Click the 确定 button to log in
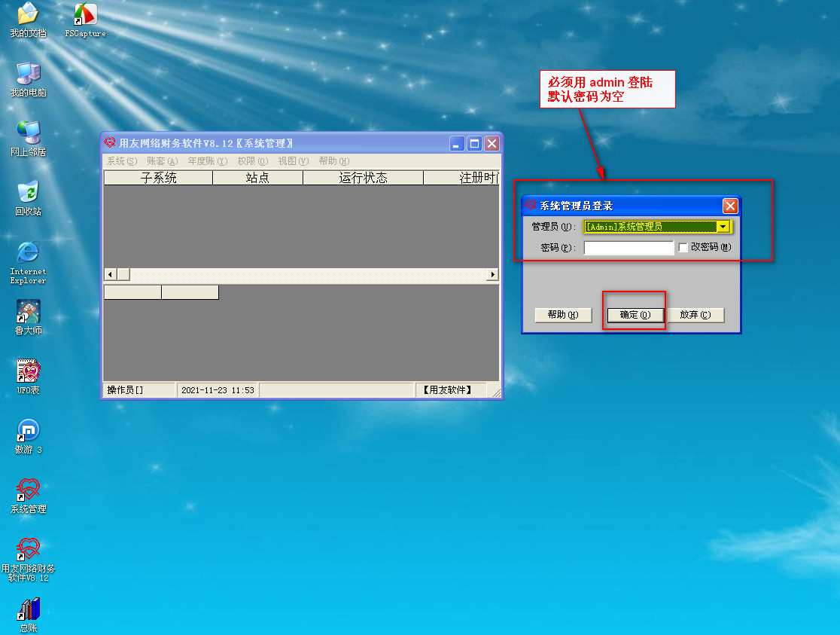Screen dimensions: 840x635 635,315
